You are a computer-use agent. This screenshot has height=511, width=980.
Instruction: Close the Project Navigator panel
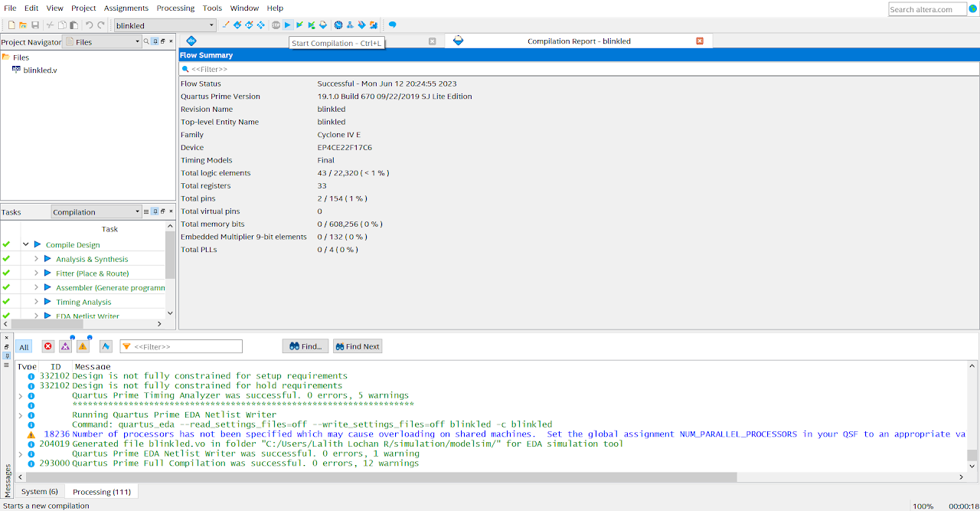pos(171,41)
